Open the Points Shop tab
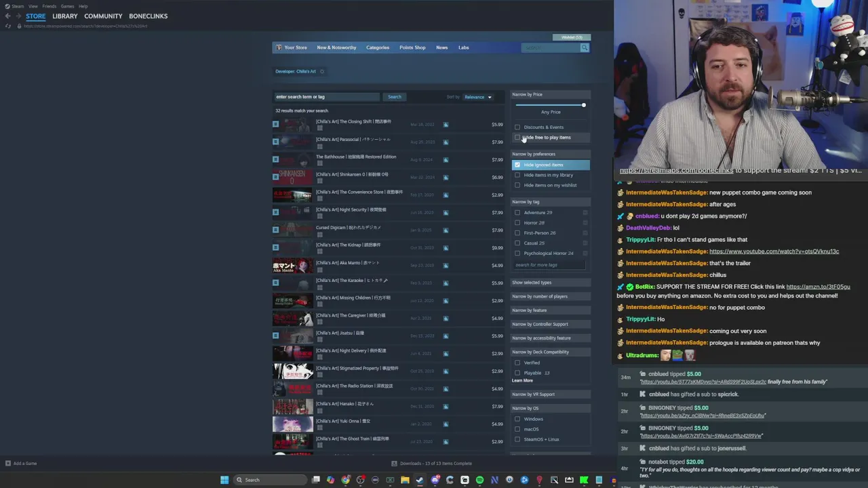 click(412, 47)
